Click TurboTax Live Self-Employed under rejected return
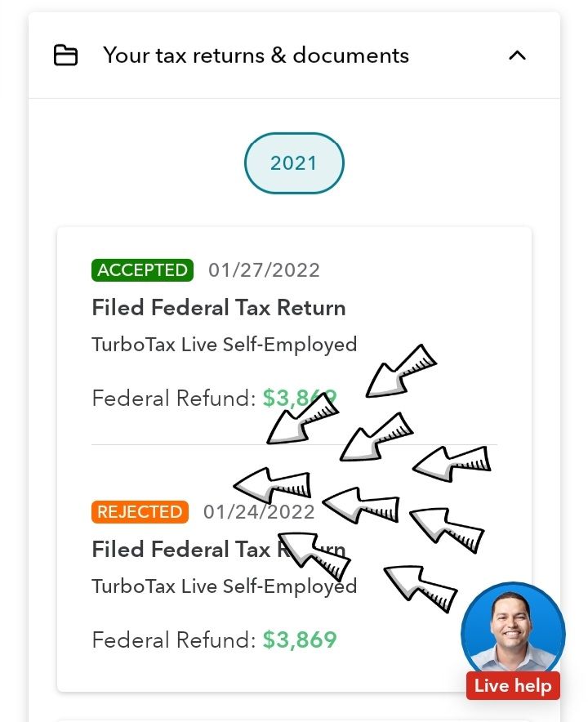Viewport: 588px width, 722px height. 225,586
